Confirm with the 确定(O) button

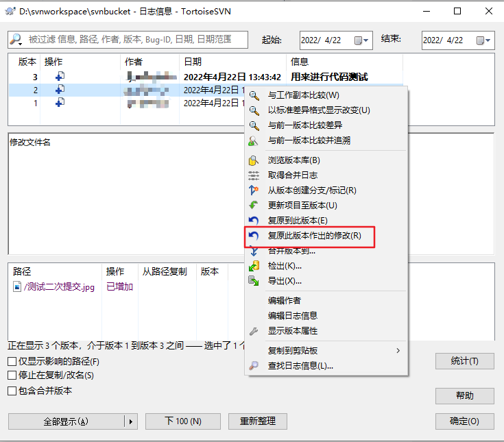464,421
